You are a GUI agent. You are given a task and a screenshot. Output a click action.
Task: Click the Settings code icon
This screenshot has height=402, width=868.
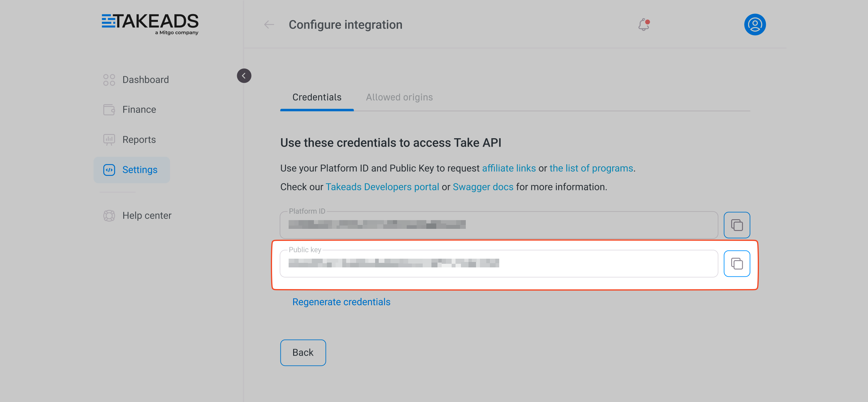click(x=109, y=170)
